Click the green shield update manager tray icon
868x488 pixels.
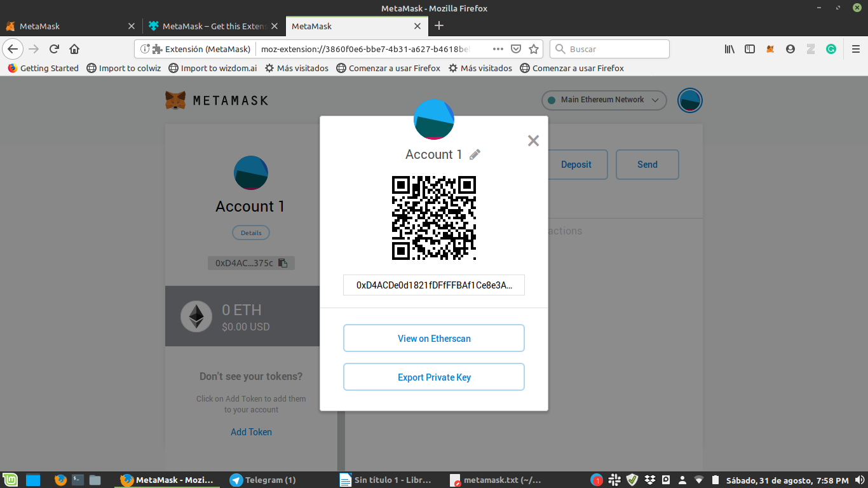point(632,480)
